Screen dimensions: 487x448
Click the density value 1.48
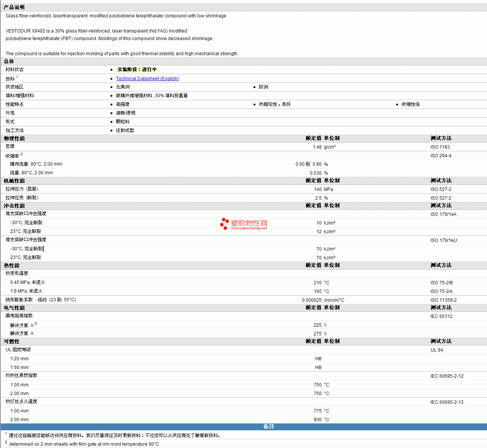(317, 147)
